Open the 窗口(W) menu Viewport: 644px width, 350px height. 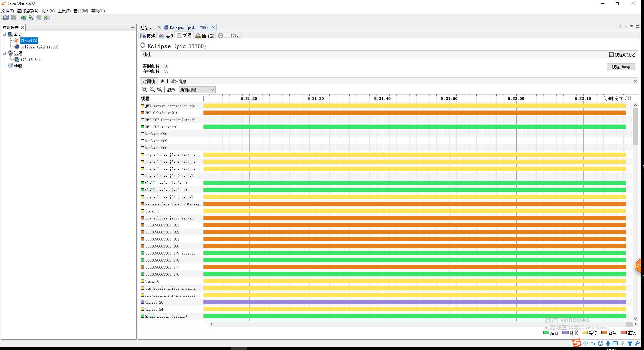coord(80,11)
